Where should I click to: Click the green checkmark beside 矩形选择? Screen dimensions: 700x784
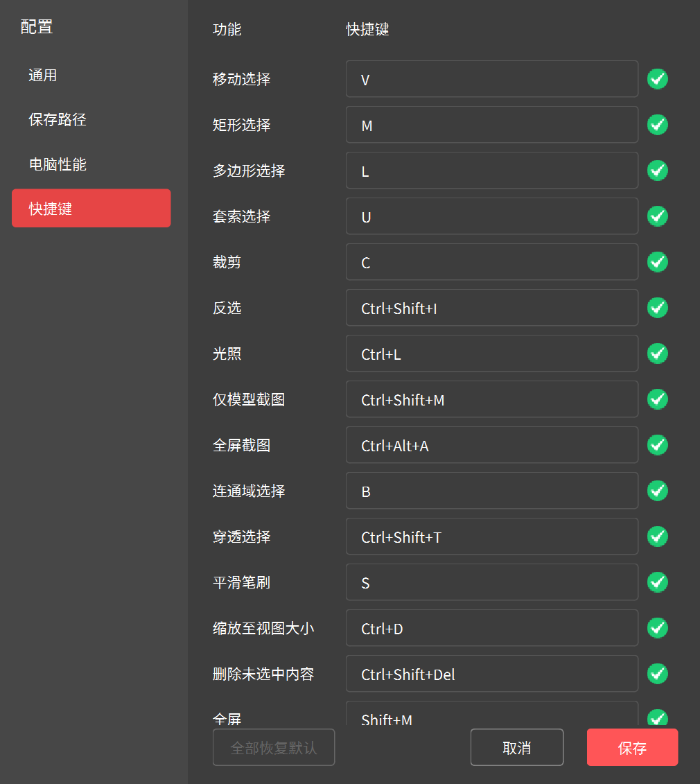pyautogui.click(x=657, y=125)
